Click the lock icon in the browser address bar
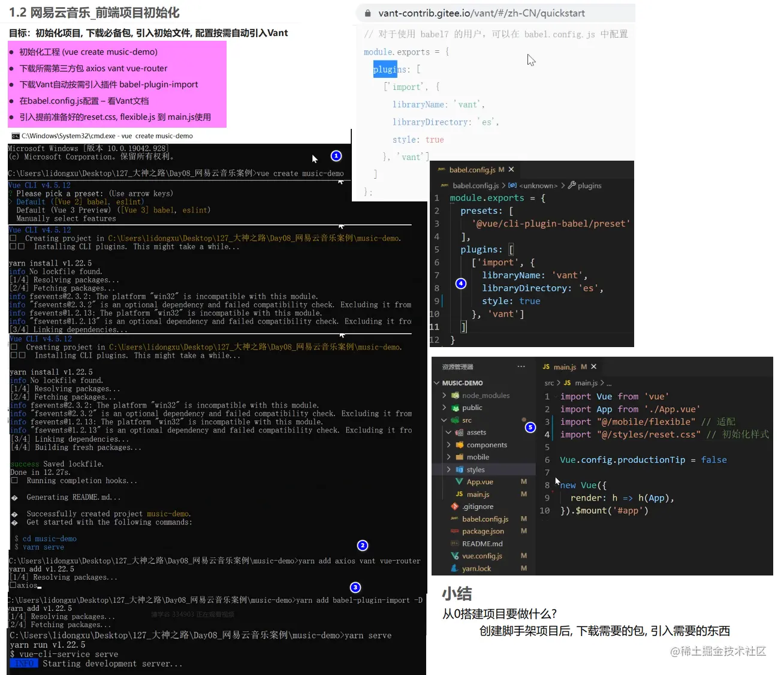 367,13
